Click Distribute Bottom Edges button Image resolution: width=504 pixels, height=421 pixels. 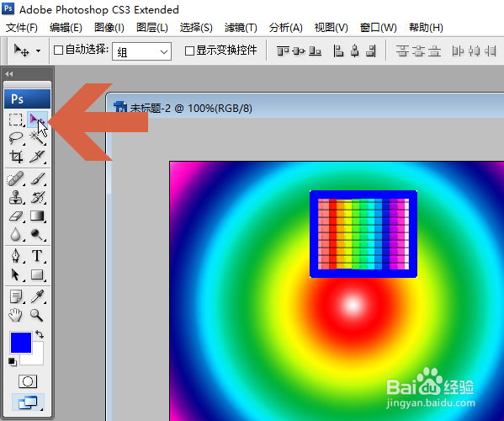click(434, 51)
